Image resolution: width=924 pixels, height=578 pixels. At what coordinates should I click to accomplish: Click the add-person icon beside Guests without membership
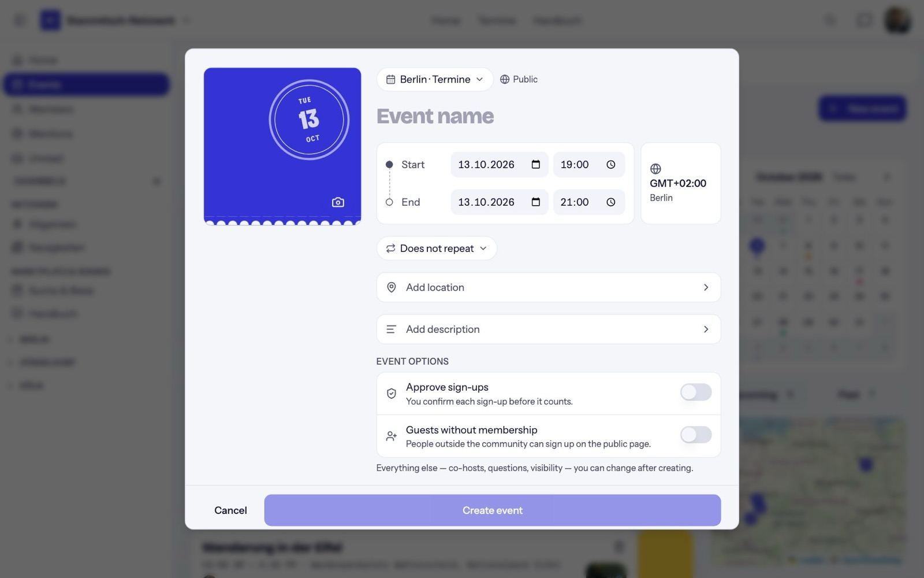[392, 436]
